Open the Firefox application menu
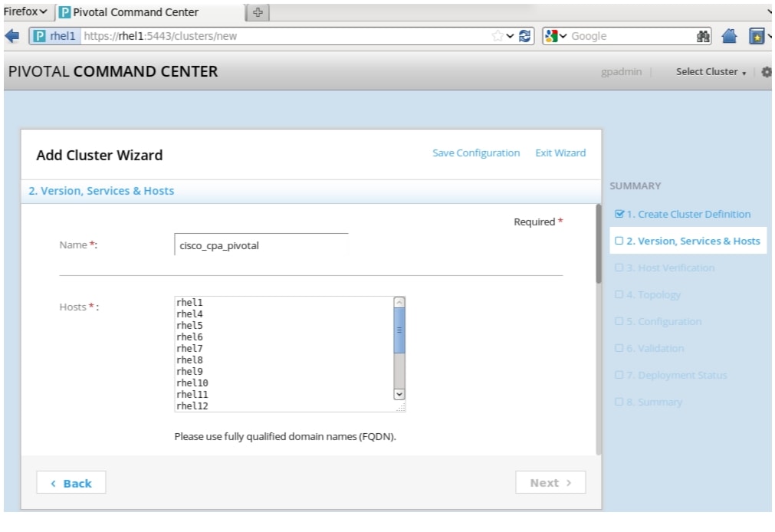The height and width of the screenshot is (532, 775). (25, 11)
